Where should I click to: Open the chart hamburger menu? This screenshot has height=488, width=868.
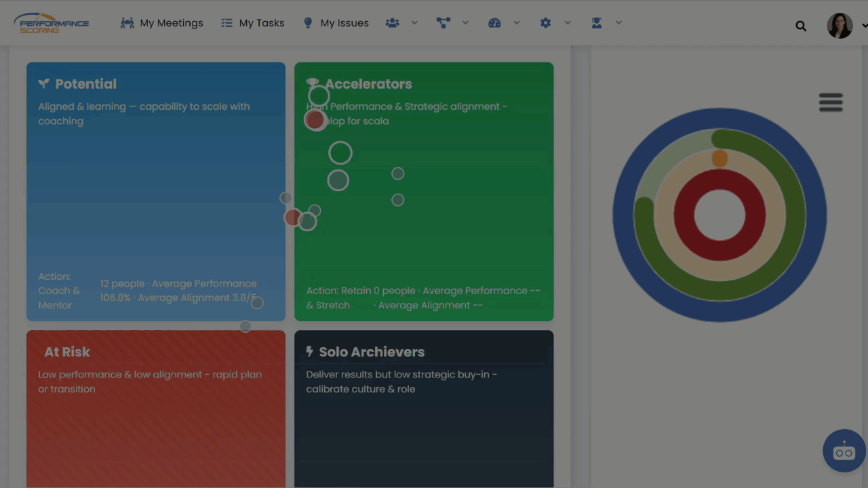(x=831, y=102)
